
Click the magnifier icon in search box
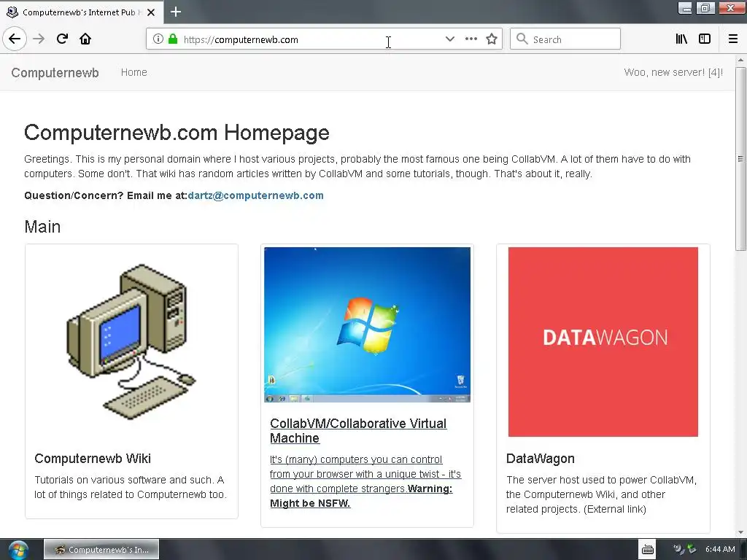click(522, 39)
